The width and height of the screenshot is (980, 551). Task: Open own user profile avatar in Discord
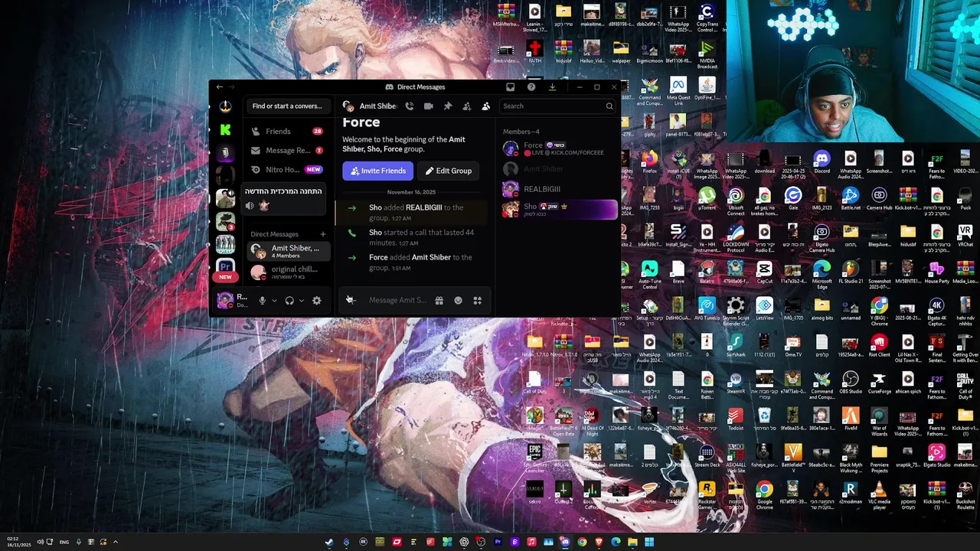pyautogui.click(x=225, y=300)
